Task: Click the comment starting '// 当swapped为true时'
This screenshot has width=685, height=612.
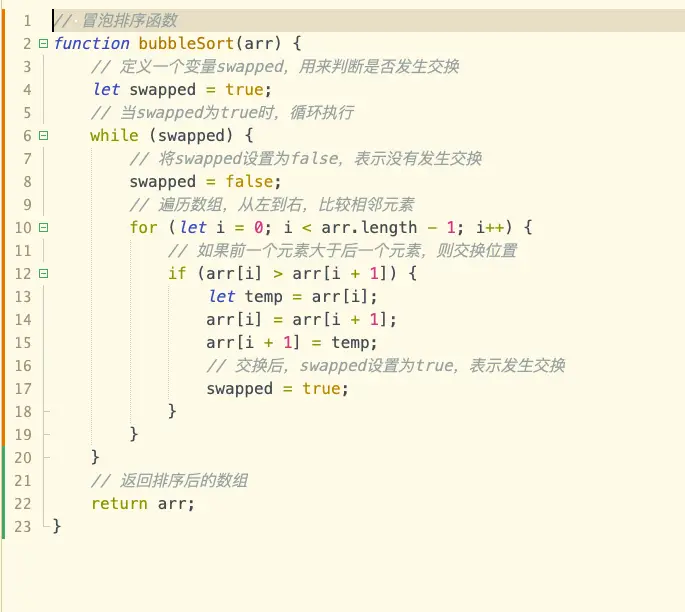Action: click(x=223, y=113)
